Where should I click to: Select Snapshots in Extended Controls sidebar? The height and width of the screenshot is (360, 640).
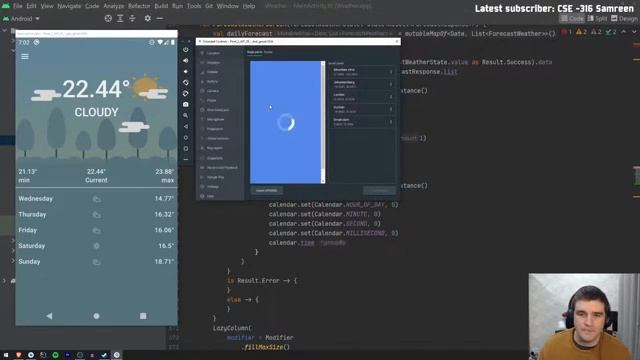tap(220, 158)
